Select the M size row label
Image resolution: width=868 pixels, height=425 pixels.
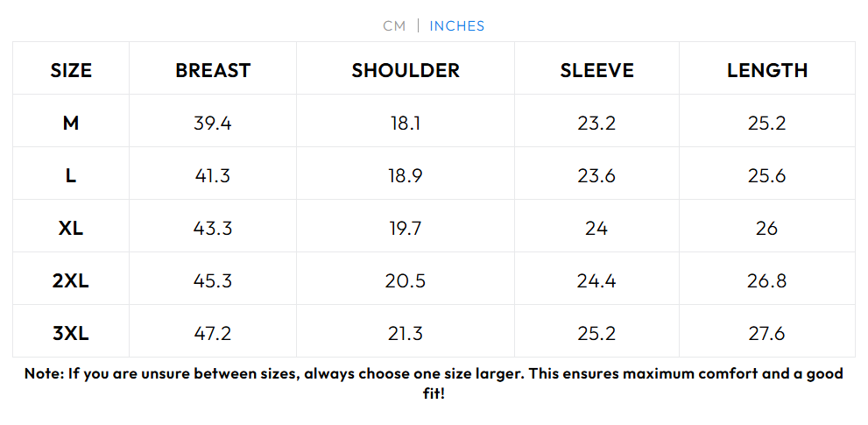tap(71, 124)
